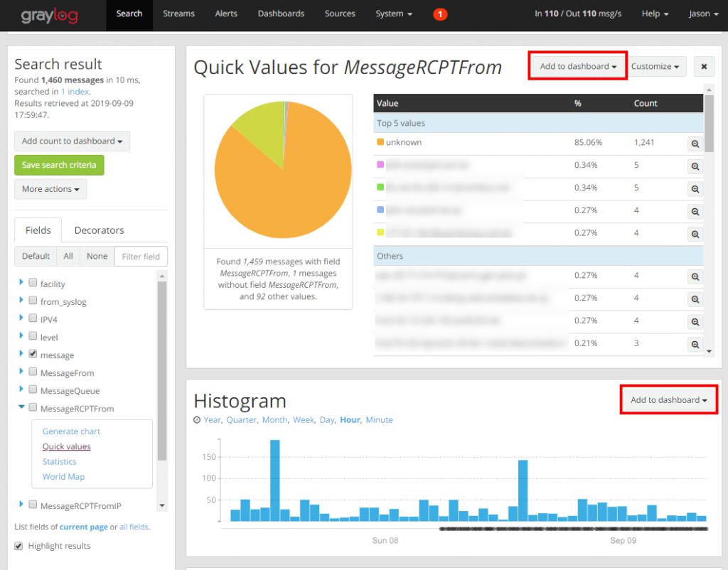The width and height of the screenshot is (728, 570).
Task: Click the all fields link
Action: [x=134, y=527]
